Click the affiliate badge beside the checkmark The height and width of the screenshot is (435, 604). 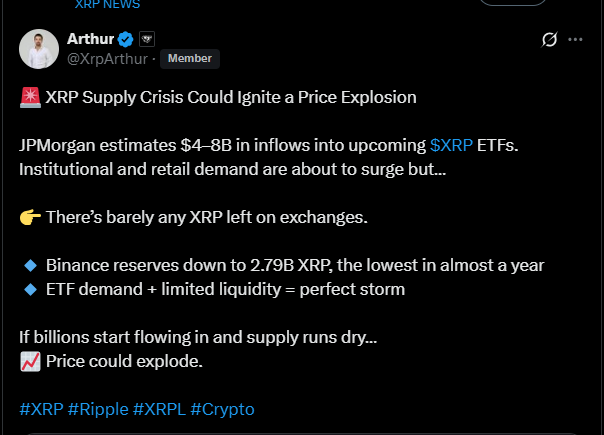click(146, 39)
